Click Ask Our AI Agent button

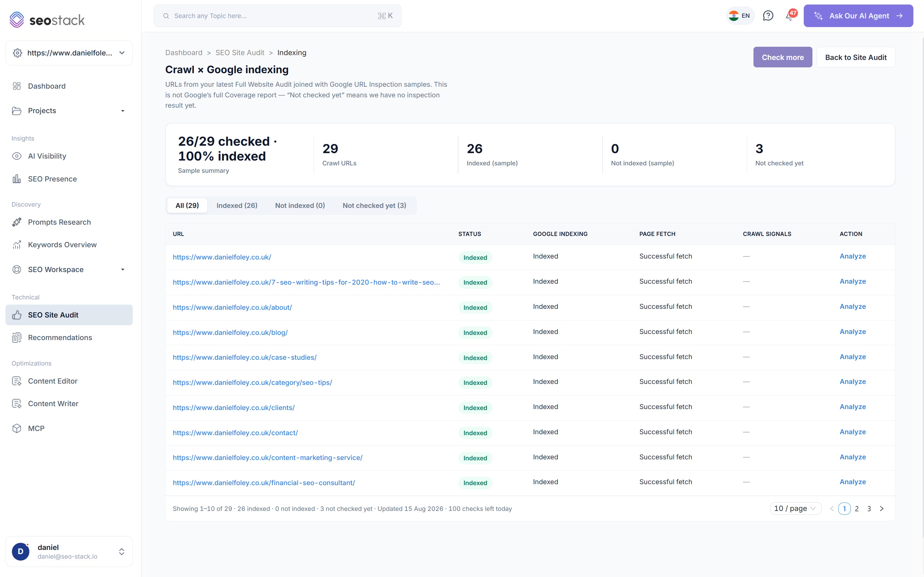[858, 16]
